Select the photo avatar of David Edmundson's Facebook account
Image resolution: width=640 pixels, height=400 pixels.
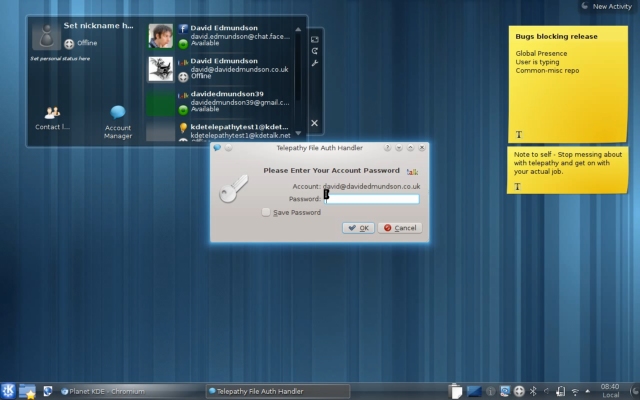tap(160, 36)
